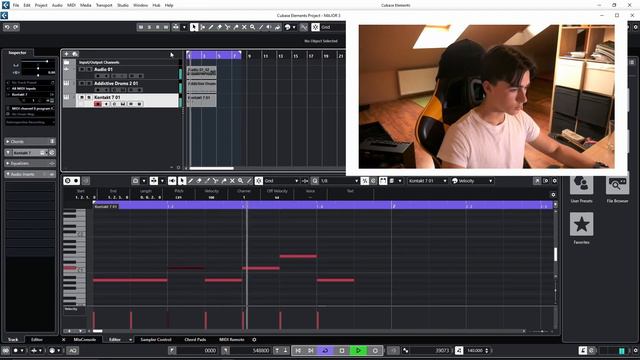640x360 pixels.
Task: Open Kontakt 7 01 part selector dropdown
Action: pos(427,181)
